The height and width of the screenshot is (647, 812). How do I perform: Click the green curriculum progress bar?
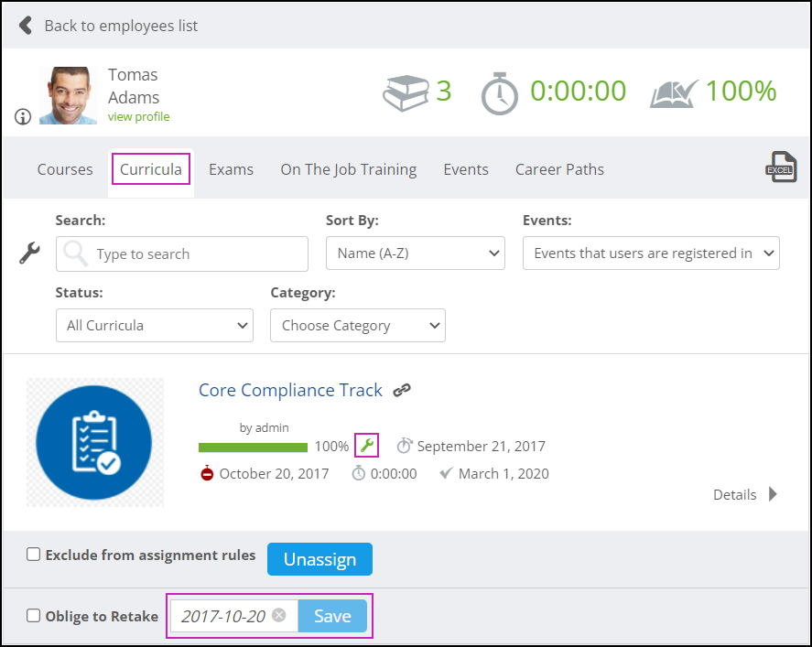click(x=253, y=447)
